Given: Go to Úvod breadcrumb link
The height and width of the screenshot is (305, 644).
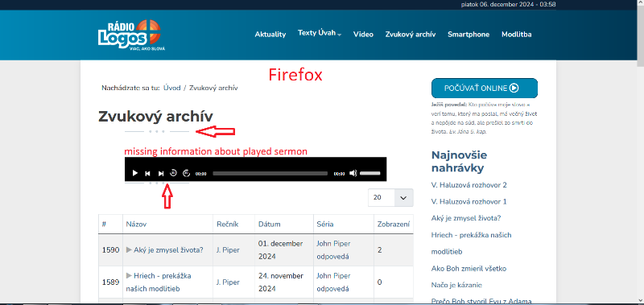Looking at the screenshot, I should tap(172, 88).
